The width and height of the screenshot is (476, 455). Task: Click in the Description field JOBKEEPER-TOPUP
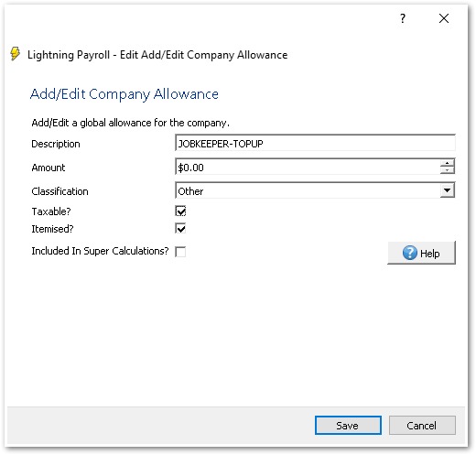click(x=315, y=143)
